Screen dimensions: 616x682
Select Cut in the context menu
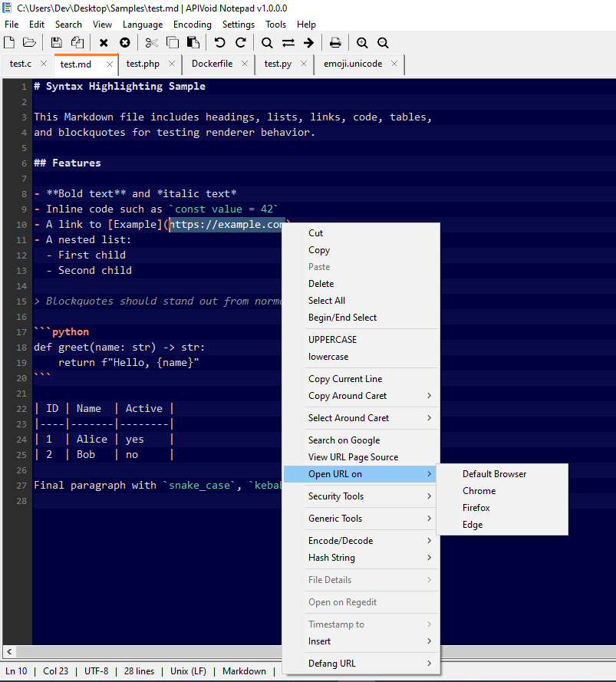point(361,233)
